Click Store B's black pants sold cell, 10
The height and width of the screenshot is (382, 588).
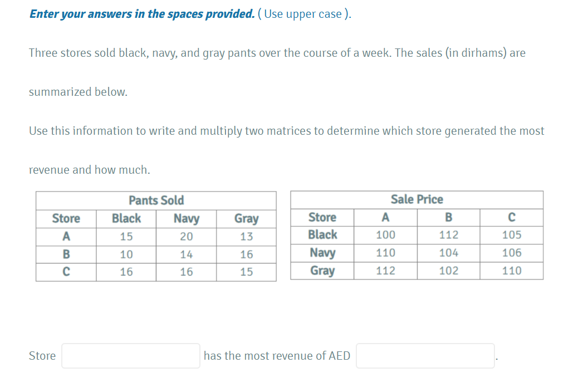(x=126, y=254)
